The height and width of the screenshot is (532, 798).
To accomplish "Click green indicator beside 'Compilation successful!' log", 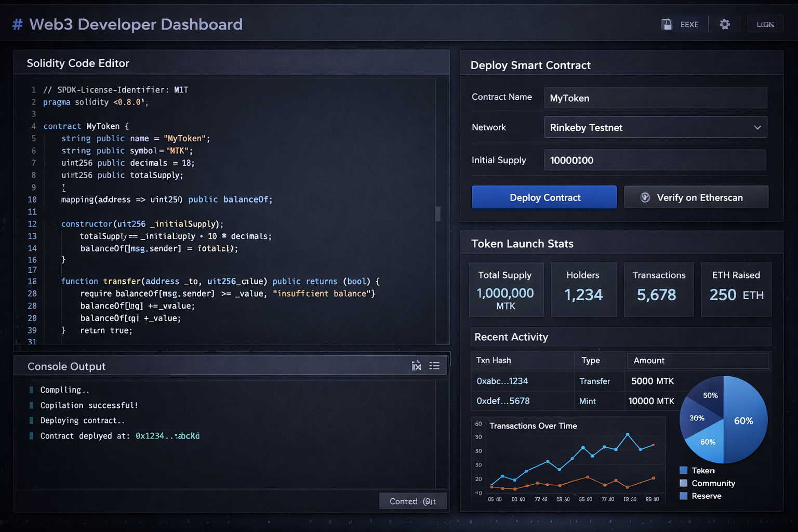I will (x=31, y=405).
